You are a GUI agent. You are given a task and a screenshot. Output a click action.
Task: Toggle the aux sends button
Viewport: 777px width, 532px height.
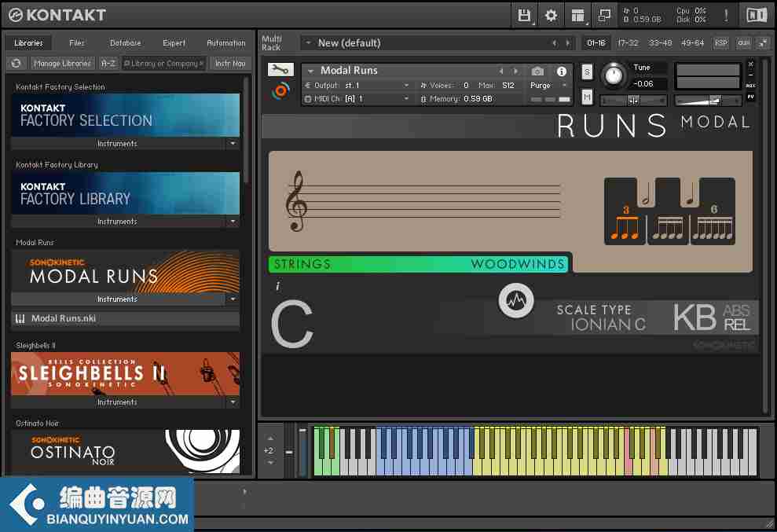click(751, 86)
